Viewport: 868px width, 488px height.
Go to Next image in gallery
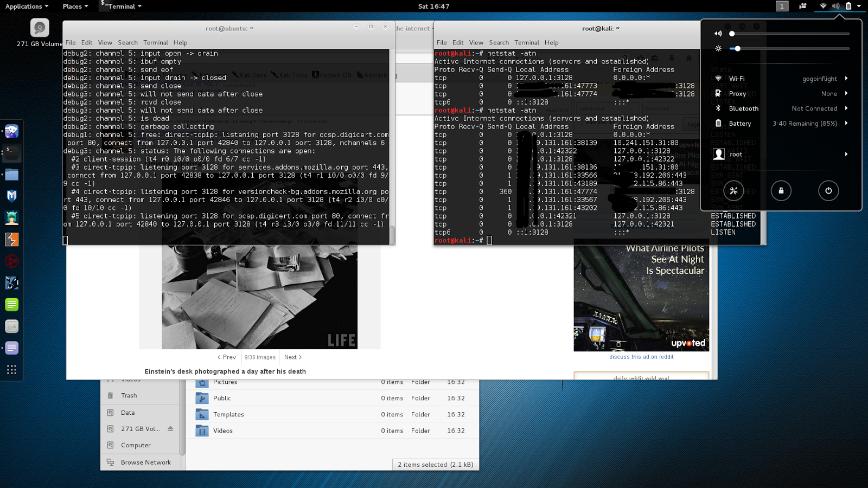coord(293,357)
